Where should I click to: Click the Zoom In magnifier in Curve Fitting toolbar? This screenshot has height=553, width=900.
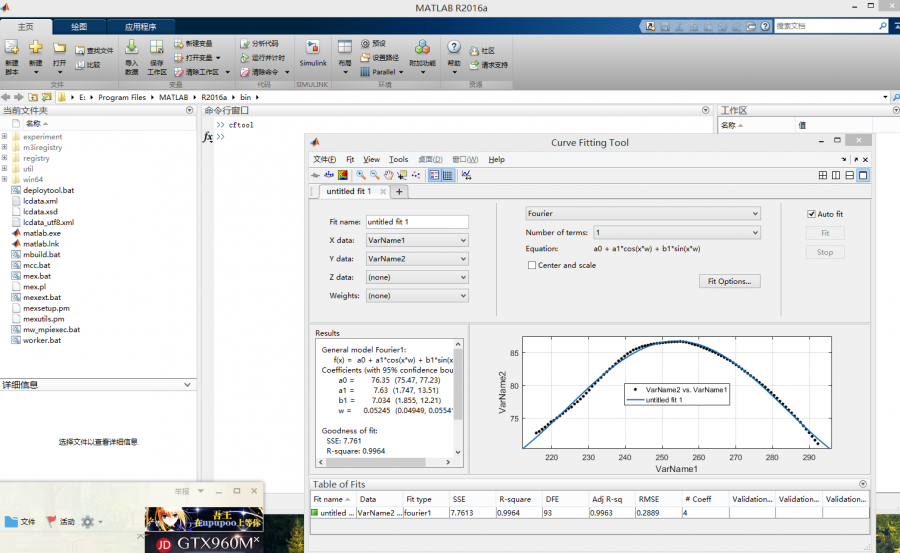[x=361, y=175]
